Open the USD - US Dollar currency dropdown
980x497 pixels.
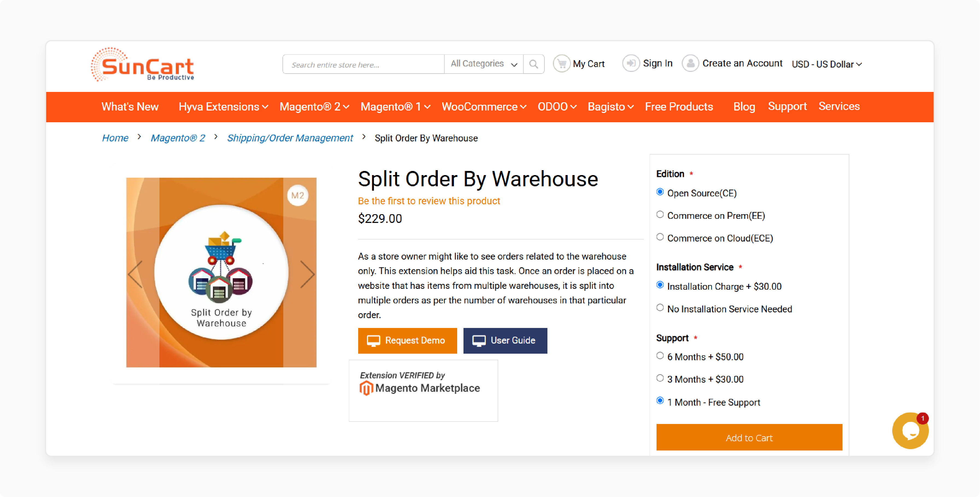click(827, 64)
